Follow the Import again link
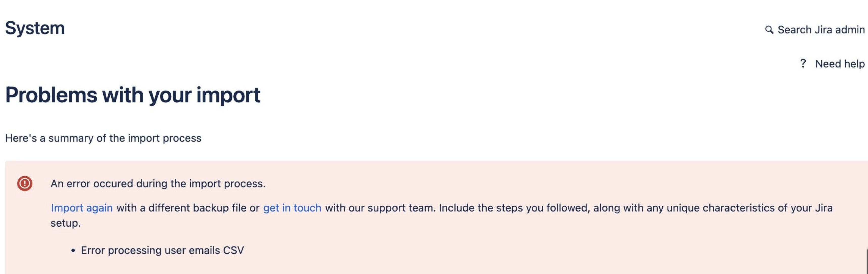 (82, 208)
